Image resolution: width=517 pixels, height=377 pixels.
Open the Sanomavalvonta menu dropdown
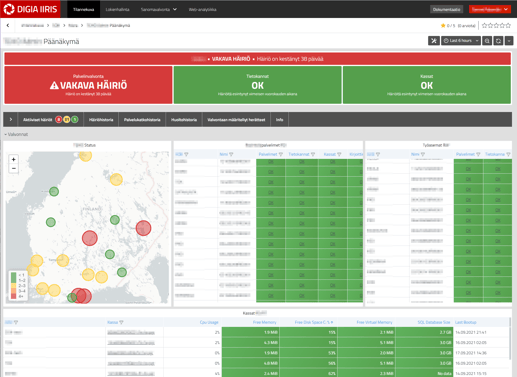pos(159,9)
